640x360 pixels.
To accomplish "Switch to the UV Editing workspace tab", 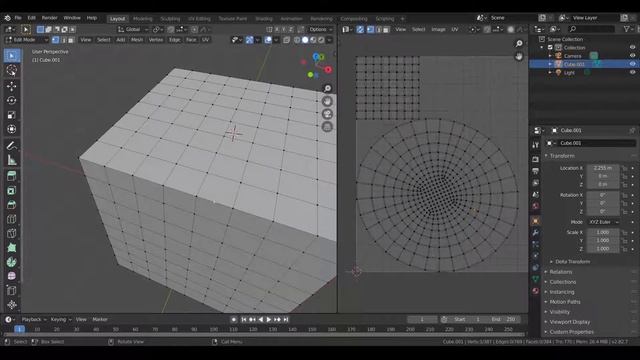I will [x=199, y=19].
